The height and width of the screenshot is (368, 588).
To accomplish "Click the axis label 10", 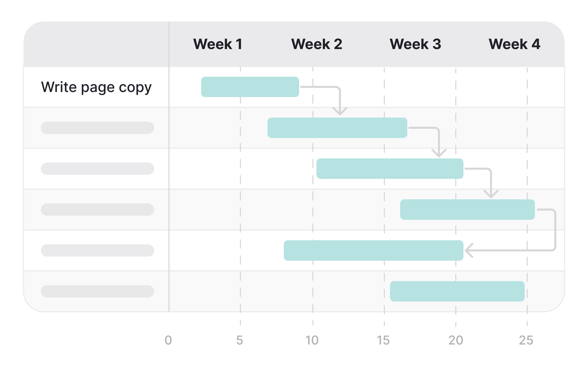I will 312,340.
